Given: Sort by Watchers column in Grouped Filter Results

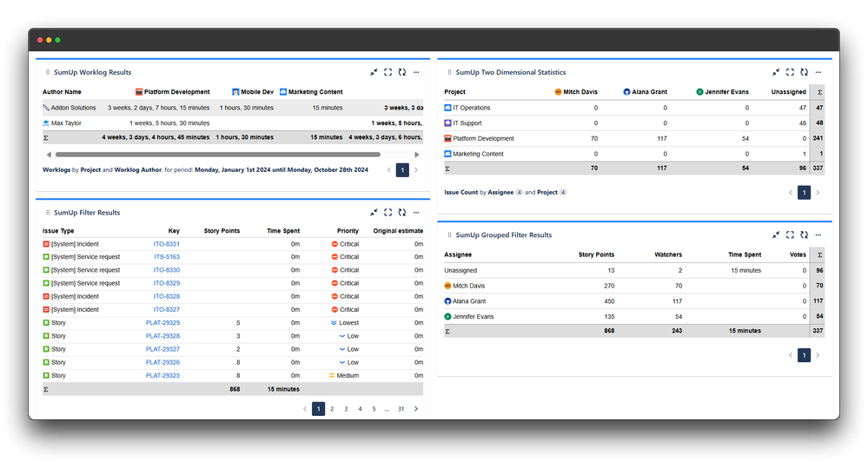Looking at the screenshot, I should [x=668, y=254].
